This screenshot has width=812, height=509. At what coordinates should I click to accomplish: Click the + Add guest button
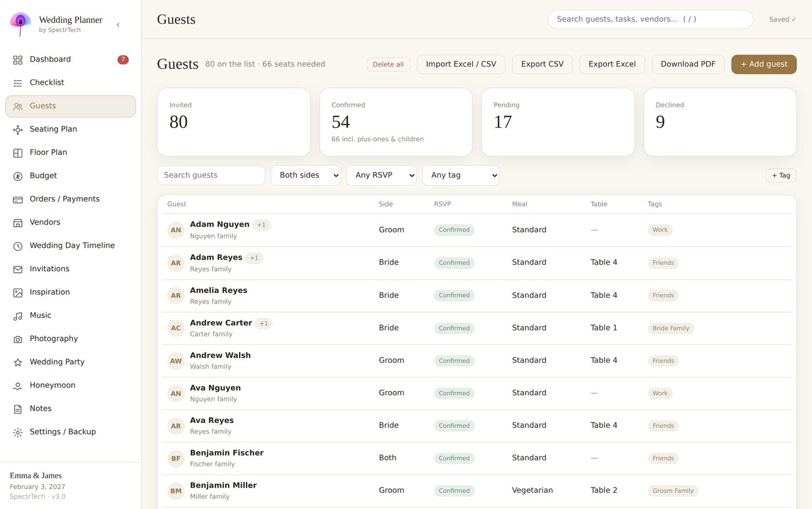764,64
